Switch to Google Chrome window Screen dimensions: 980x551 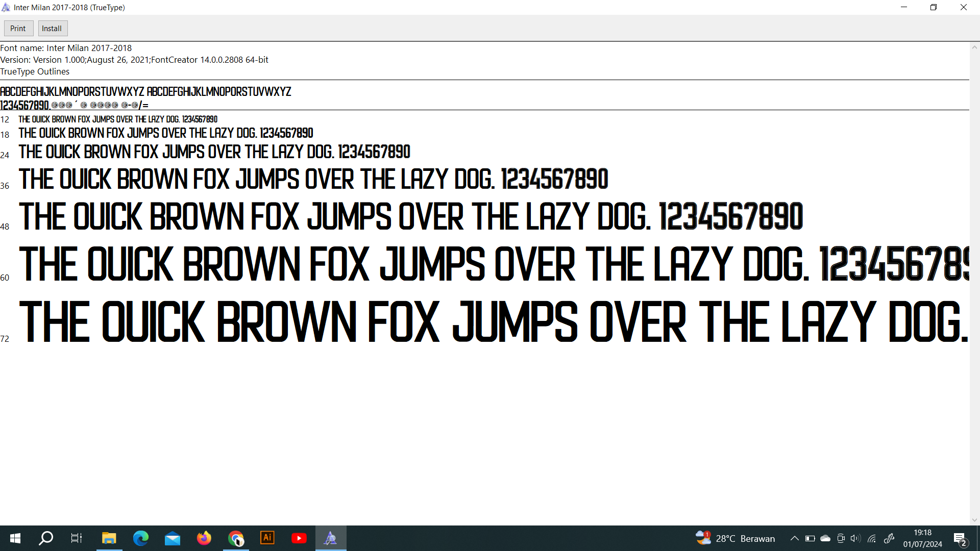(236, 538)
